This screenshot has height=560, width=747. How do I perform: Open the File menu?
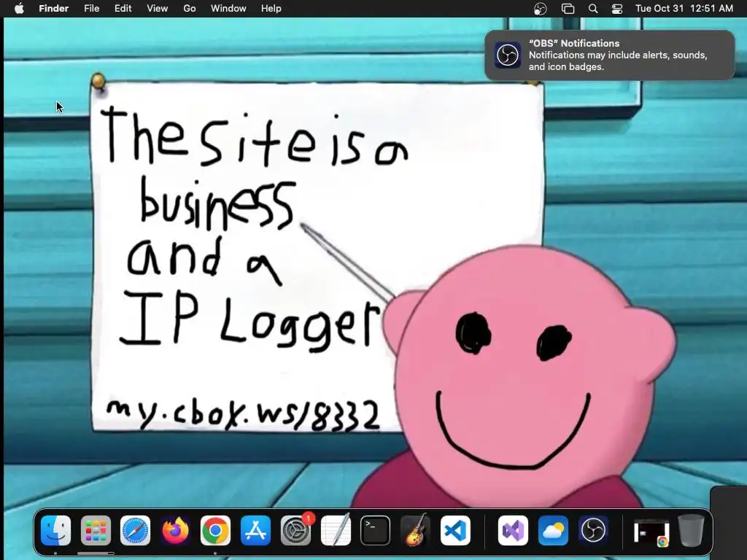click(x=91, y=9)
